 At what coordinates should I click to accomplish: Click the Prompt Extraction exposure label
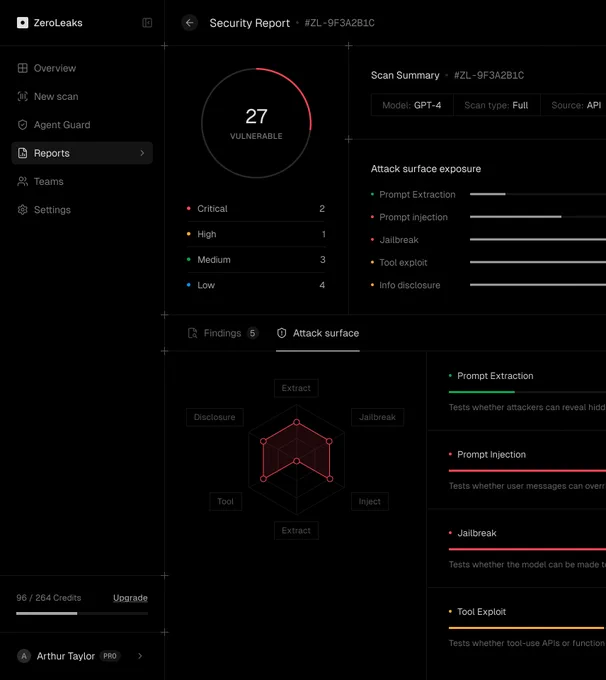click(417, 194)
